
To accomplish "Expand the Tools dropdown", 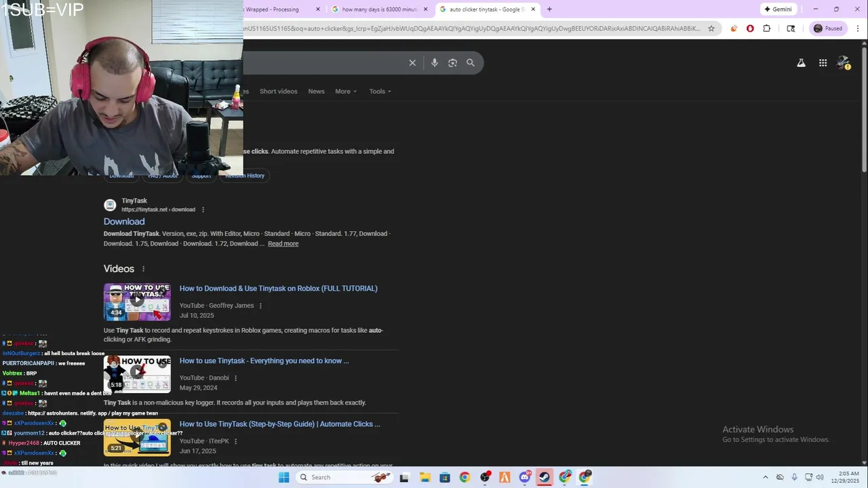I will tap(380, 91).
